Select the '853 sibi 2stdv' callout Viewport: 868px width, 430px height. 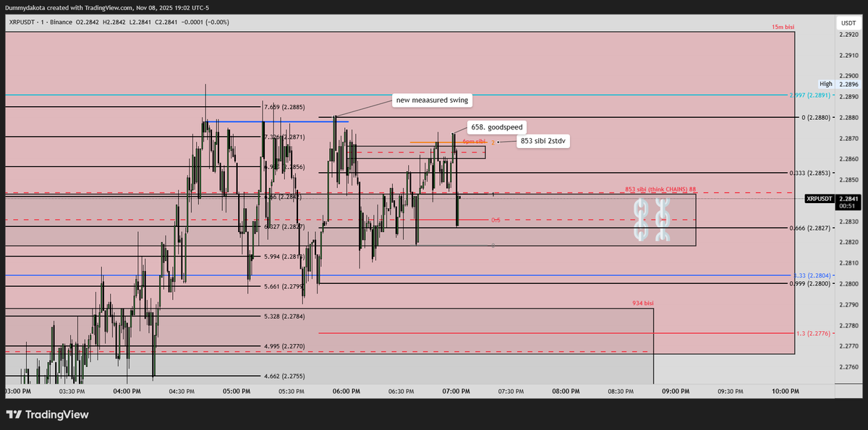pos(542,141)
